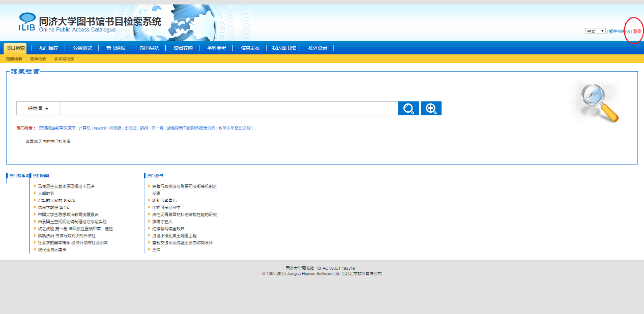The height and width of the screenshot is (314, 644).
Task: Open borrowed book 人间时节
Action: 46,194
